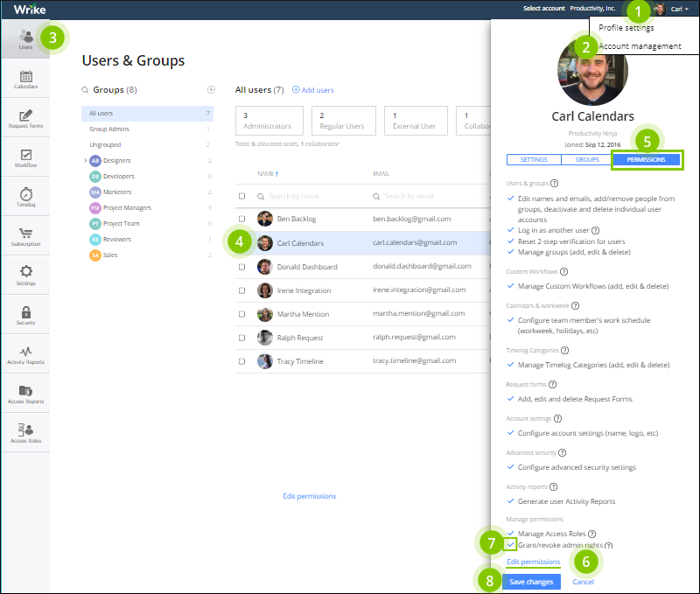
Task: Filter by 3 Administrators card
Action: click(x=269, y=121)
